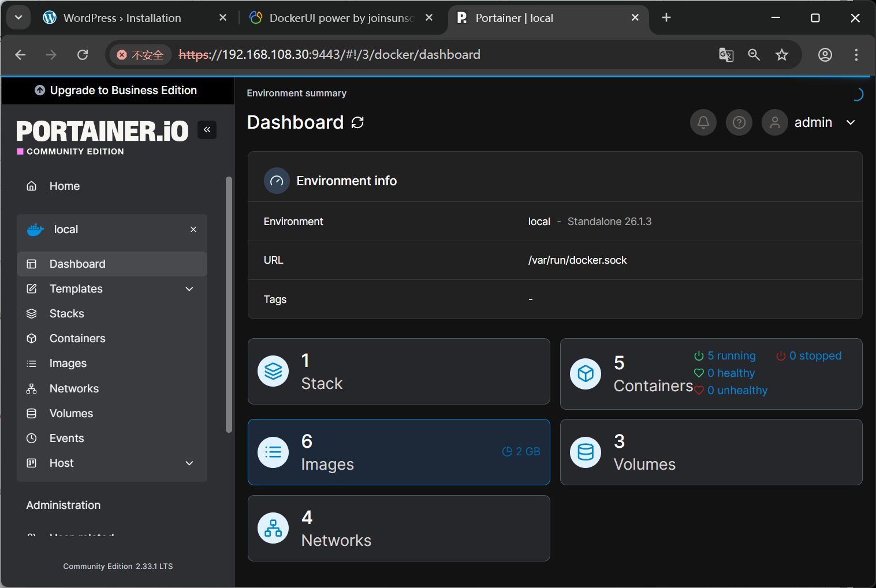This screenshot has width=876, height=588.
Task: Click the sidebar vertical scrollbar
Action: click(229, 304)
